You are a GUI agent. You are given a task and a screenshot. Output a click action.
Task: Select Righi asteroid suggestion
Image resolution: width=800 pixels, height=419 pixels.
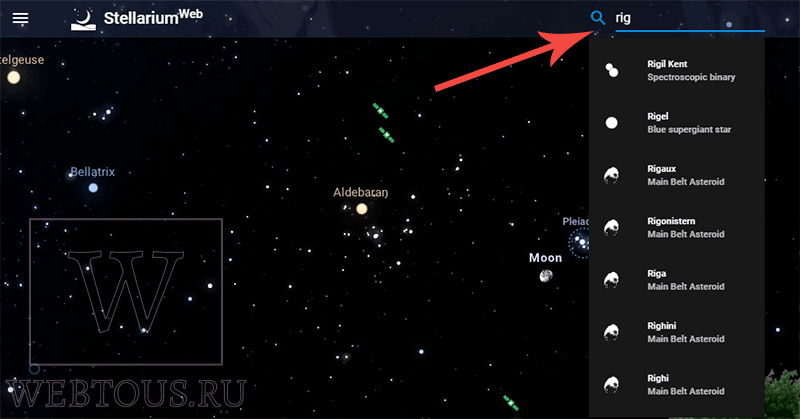pyautogui.click(x=677, y=385)
